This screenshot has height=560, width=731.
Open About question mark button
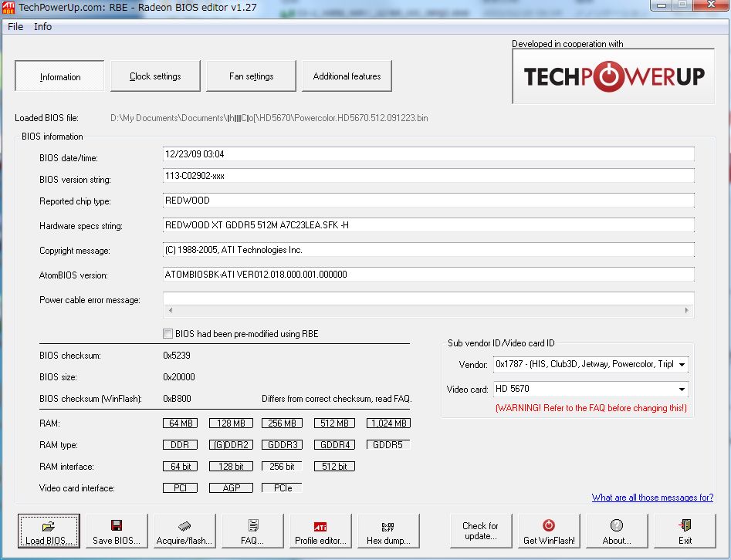617,531
